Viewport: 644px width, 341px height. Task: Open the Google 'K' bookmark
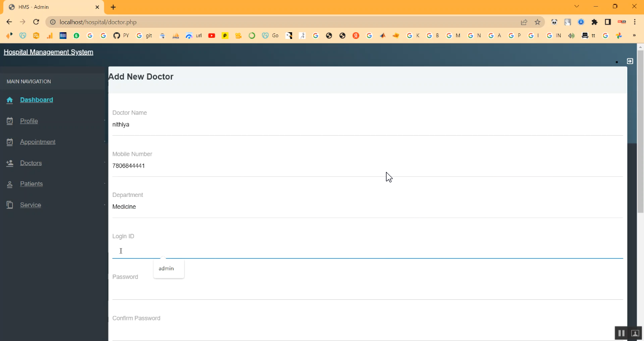click(x=413, y=36)
